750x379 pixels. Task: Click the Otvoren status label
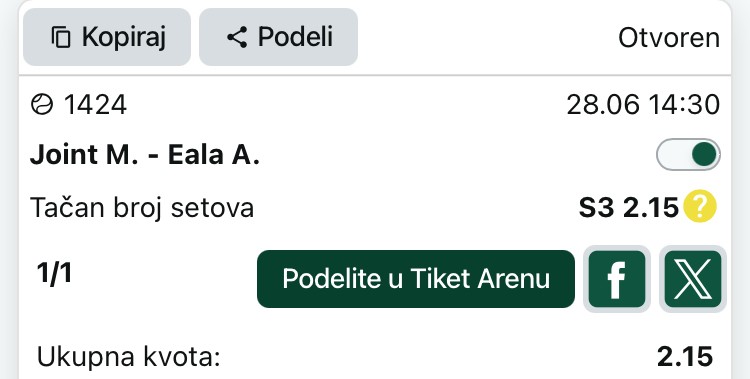[x=669, y=37]
